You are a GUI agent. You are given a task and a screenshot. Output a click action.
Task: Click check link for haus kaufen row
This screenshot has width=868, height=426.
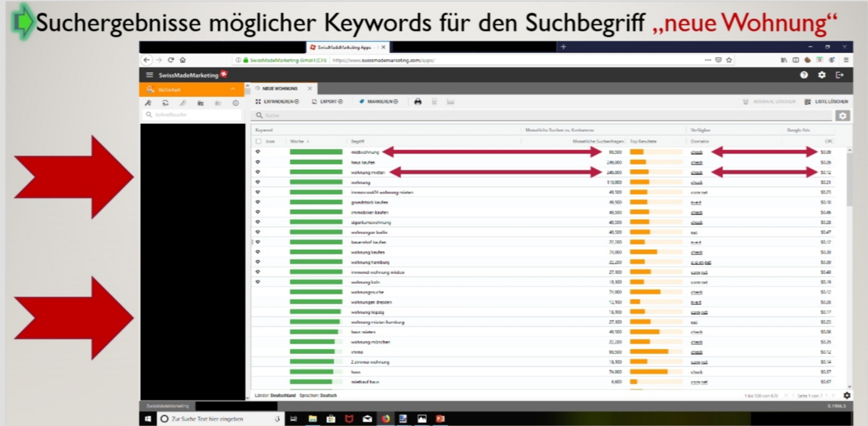[697, 162]
